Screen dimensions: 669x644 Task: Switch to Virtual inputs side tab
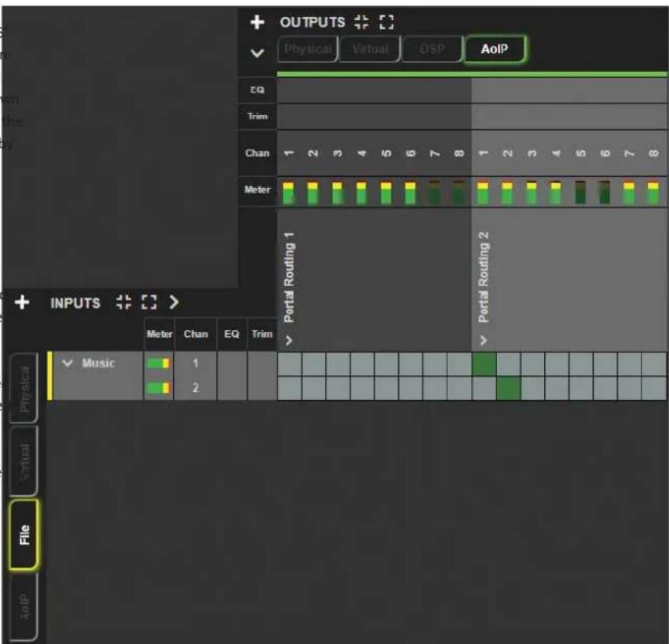coord(25,462)
